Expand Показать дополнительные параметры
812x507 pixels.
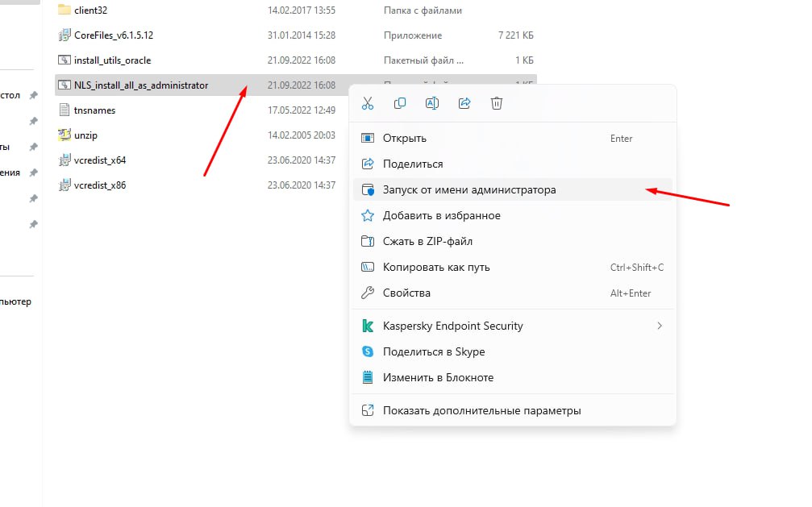(512, 410)
